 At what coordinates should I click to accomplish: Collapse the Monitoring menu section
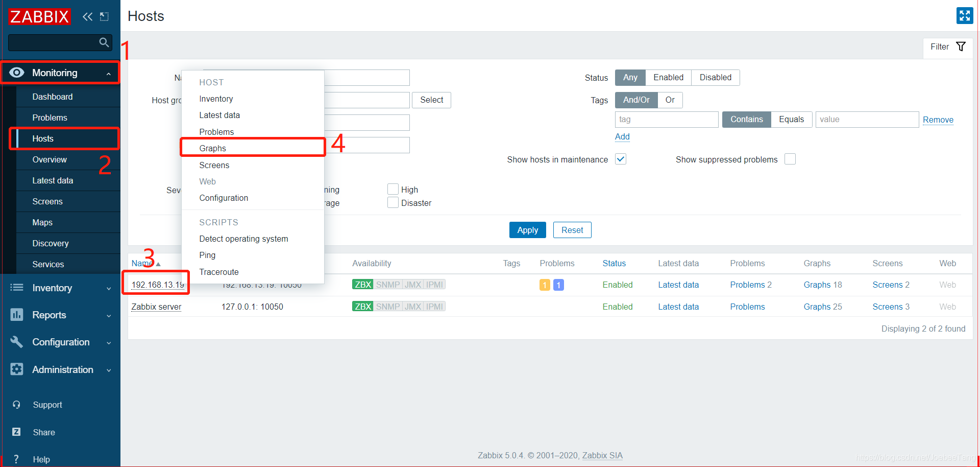pyautogui.click(x=109, y=74)
